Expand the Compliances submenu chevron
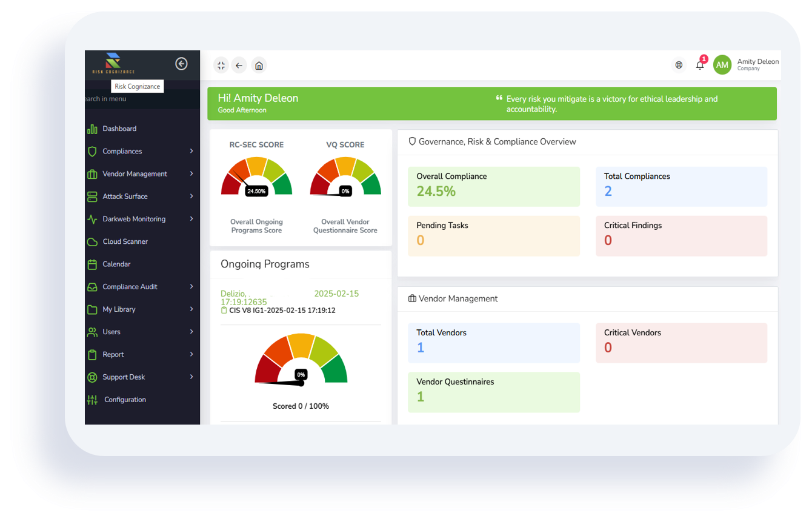This screenshot has height=521, width=812. click(x=191, y=151)
